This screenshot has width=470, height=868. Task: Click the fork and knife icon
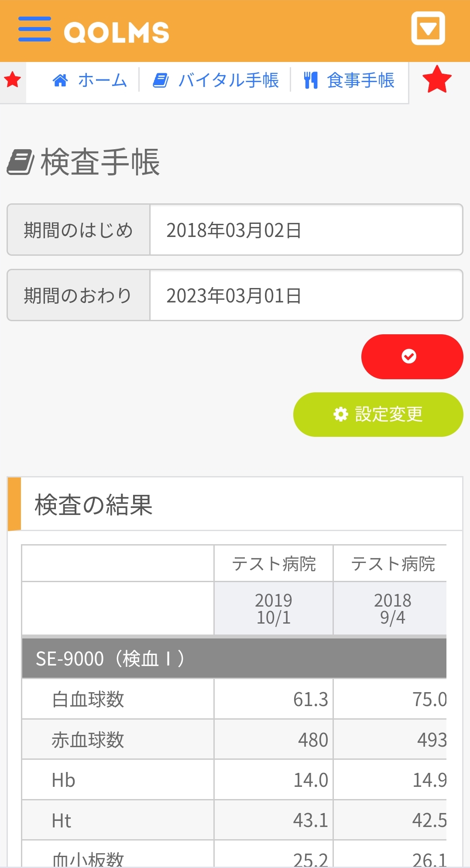(310, 81)
